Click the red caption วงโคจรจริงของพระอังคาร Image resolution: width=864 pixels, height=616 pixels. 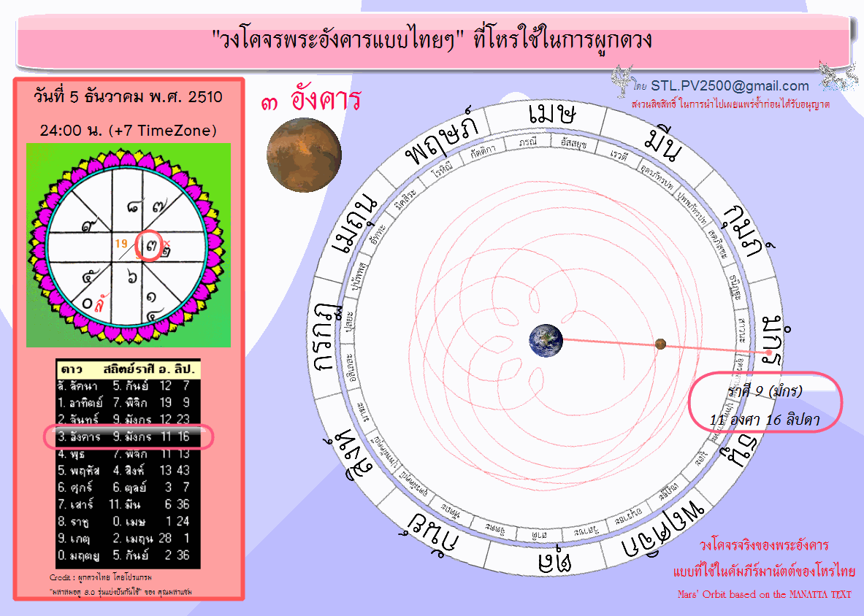click(x=764, y=545)
